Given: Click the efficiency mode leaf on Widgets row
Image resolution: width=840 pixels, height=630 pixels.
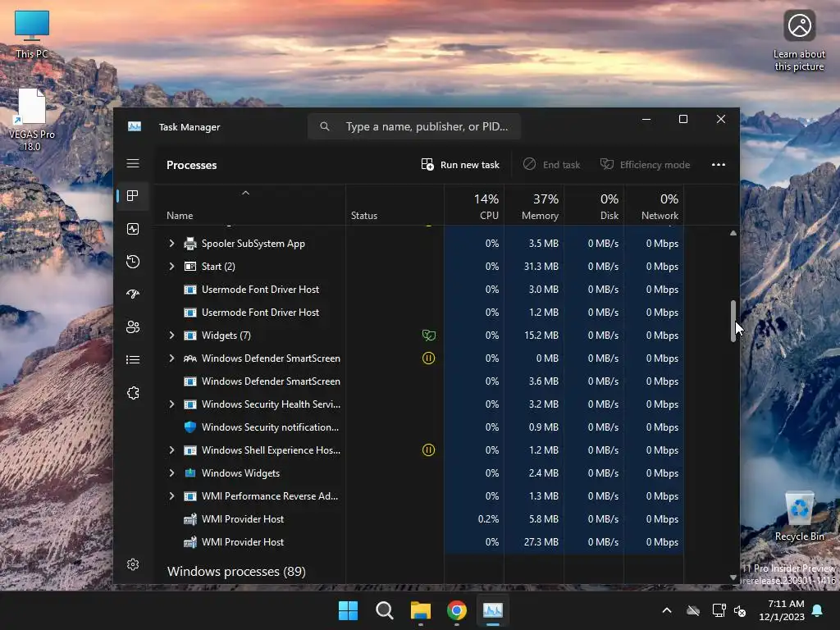Looking at the screenshot, I should pyautogui.click(x=428, y=336).
